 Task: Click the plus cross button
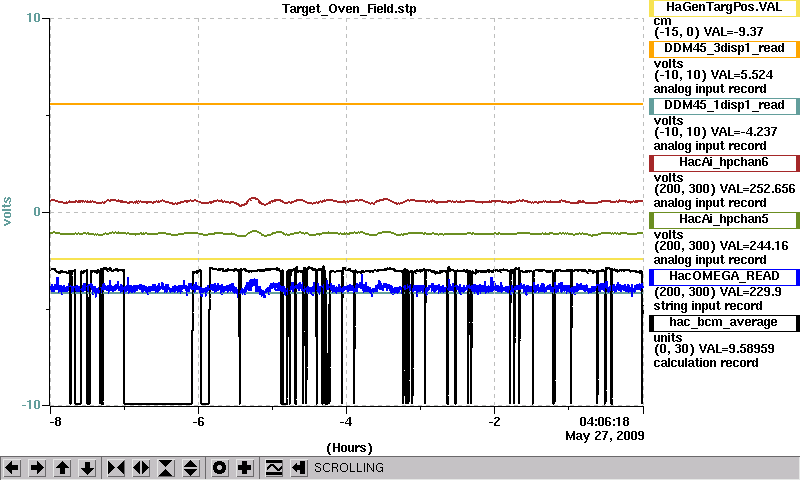coord(245,467)
